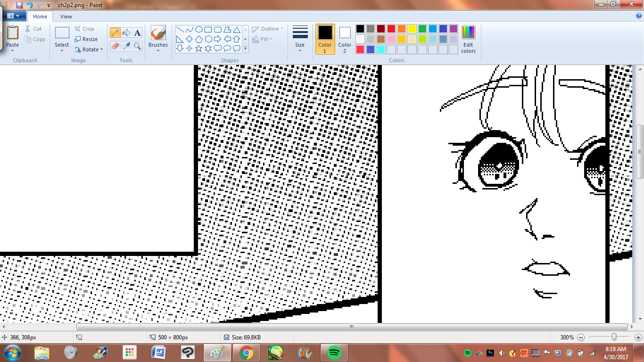Switch active color to Color 2
The width and height of the screenshot is (644, 362).
pos(345,39)
